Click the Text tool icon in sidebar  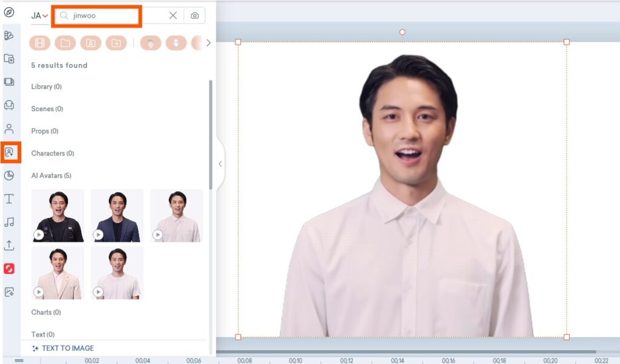coord(9,199)
